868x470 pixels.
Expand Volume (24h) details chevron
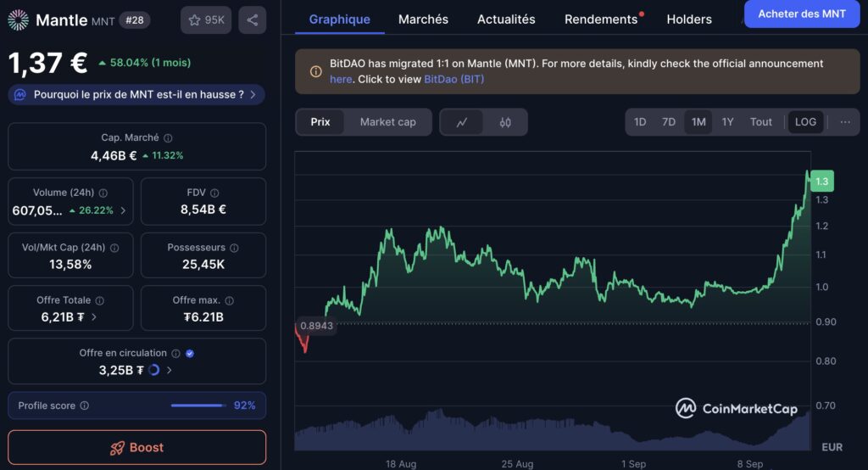click(x=123, y=210)
